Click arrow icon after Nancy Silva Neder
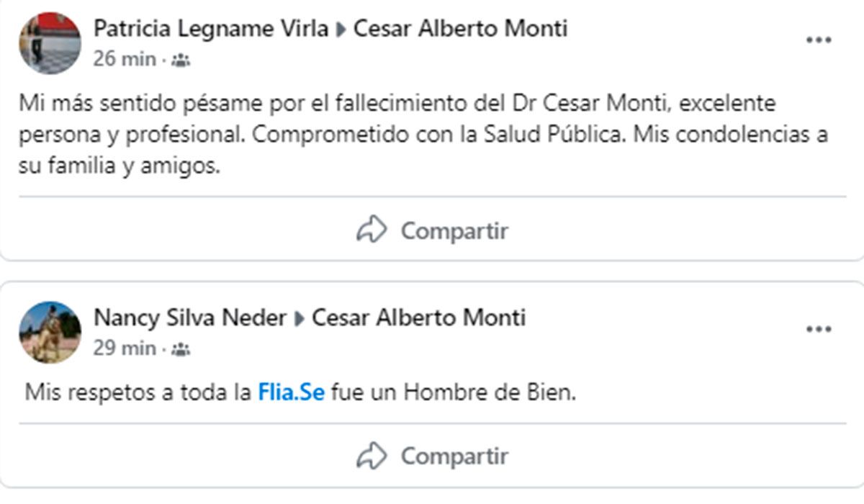Image resolution: width=864 pixels, height=504 pixels. (x=300, y=319)
